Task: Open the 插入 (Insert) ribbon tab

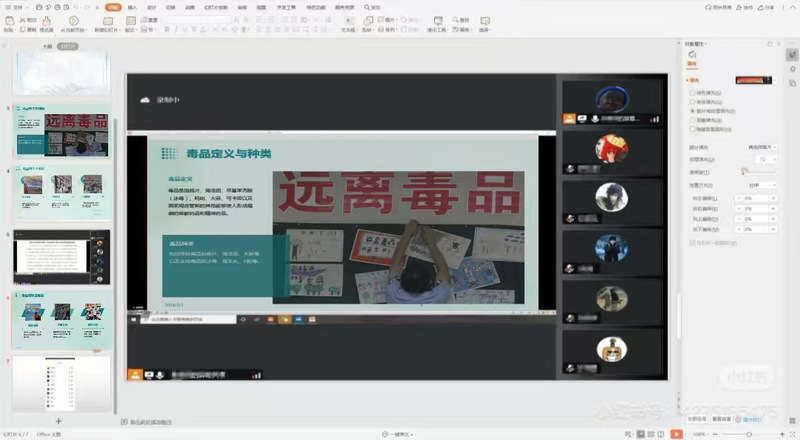Action: [134, 6]
